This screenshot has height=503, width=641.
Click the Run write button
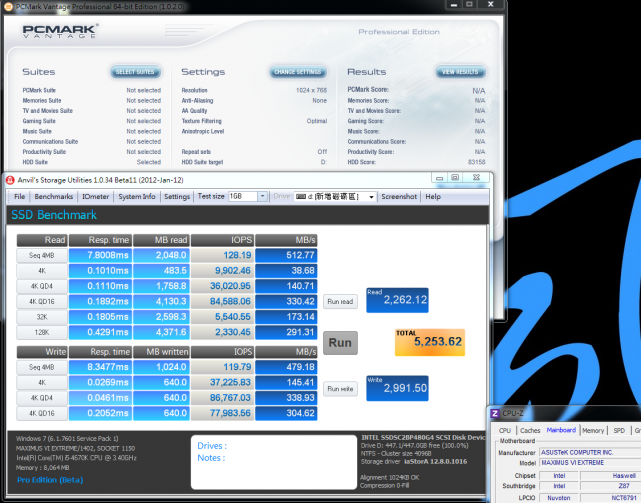point(340,388)
